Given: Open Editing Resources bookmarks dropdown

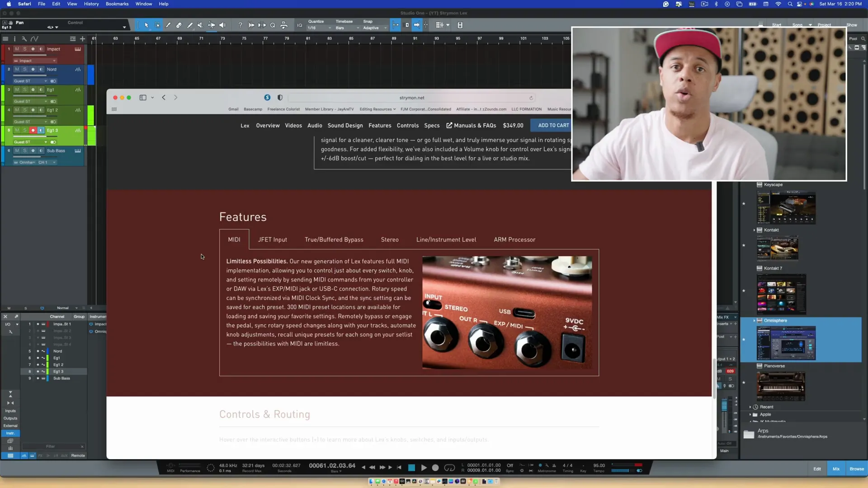Looking at the screenshot, I should pos(377,109).
